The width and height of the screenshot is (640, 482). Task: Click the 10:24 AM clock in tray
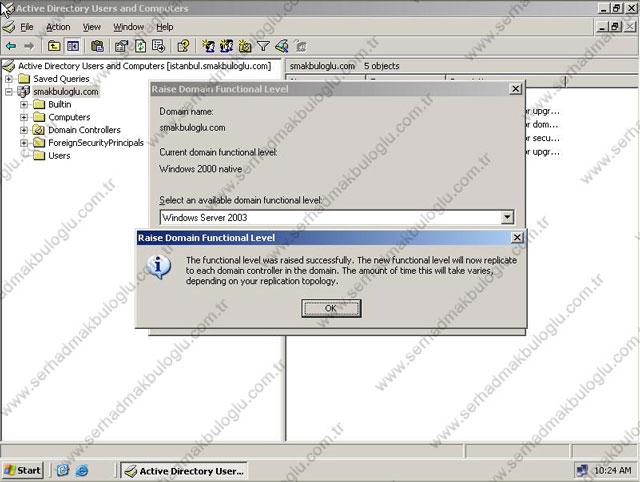click(x=613, y=471)
